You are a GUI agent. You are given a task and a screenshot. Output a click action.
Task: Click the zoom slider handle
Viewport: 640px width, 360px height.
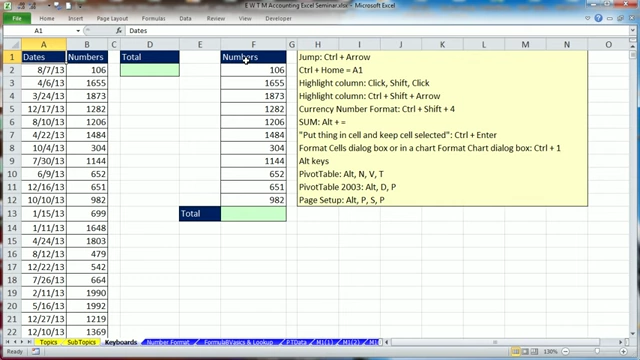coord(597,351)
